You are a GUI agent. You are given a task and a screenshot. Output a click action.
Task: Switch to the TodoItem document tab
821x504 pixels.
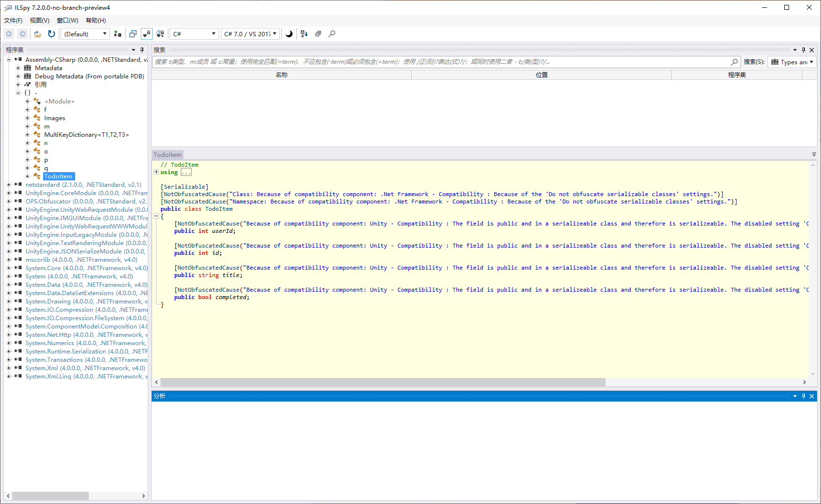coord(167,155)
